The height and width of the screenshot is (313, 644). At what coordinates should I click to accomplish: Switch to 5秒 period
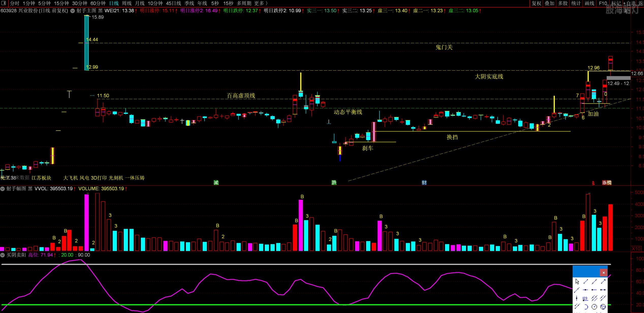tap(215, 3)
